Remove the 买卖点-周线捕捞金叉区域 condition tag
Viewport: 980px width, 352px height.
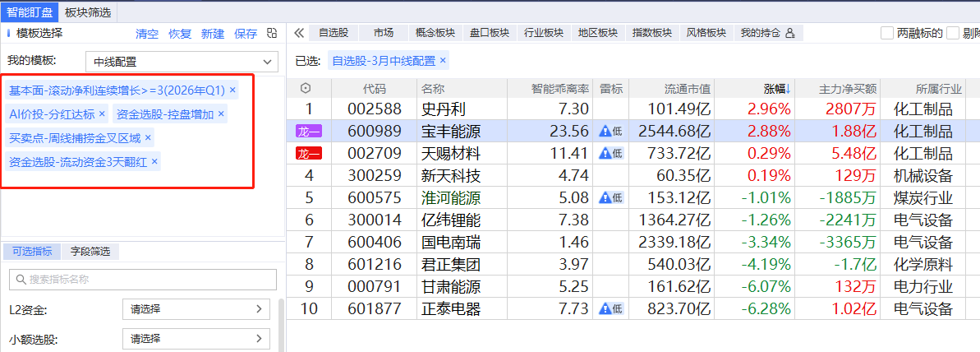click(x=148, y=138)
